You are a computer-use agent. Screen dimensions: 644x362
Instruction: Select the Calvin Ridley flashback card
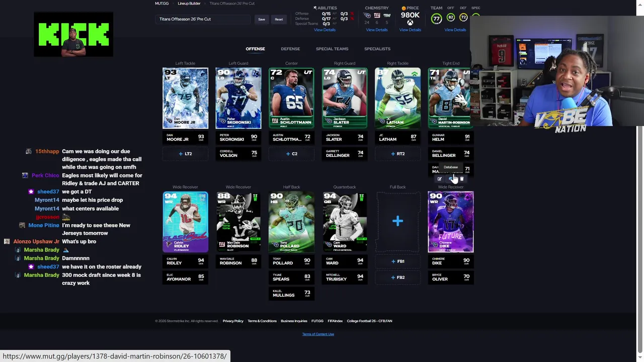[x=185, y=222]
